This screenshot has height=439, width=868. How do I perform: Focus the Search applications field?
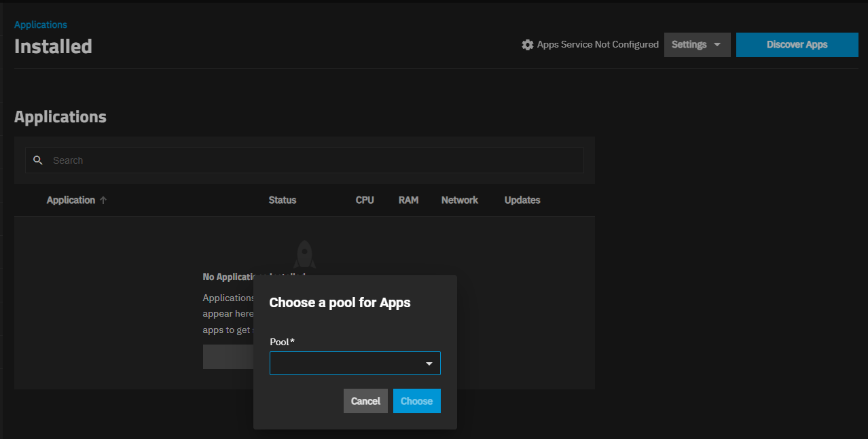tap(312, 160)
